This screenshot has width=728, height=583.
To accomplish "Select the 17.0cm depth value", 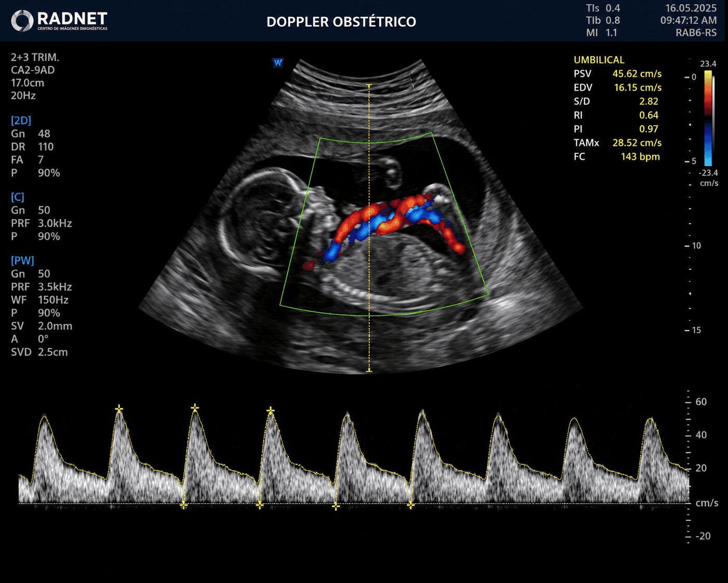I will [28, 83].
